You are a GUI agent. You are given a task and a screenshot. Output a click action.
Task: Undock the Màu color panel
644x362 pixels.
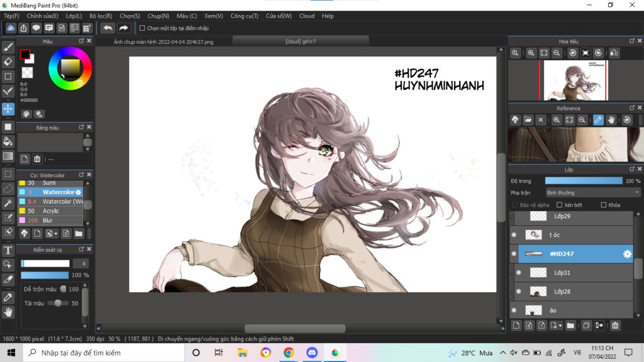pyautogui.click(x=81, y=41)
